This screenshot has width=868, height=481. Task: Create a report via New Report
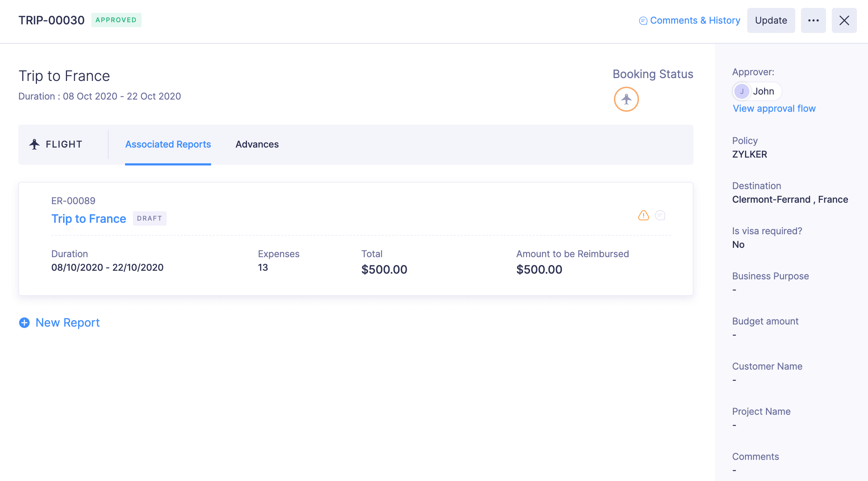67,323
